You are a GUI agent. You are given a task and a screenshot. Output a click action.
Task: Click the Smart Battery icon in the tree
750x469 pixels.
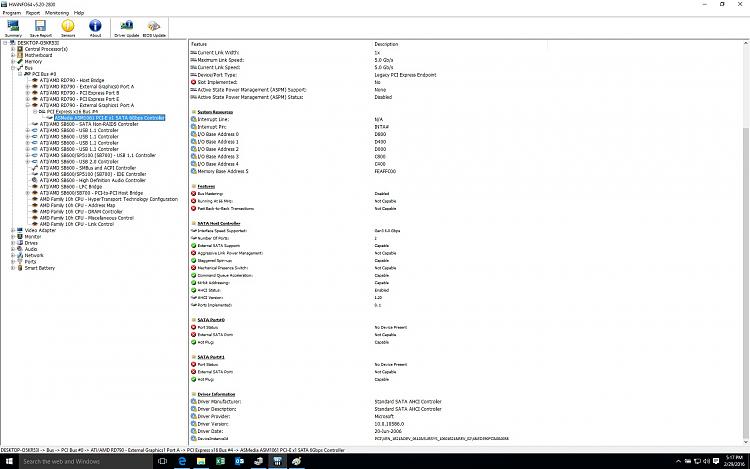click(x=20, y=268)
